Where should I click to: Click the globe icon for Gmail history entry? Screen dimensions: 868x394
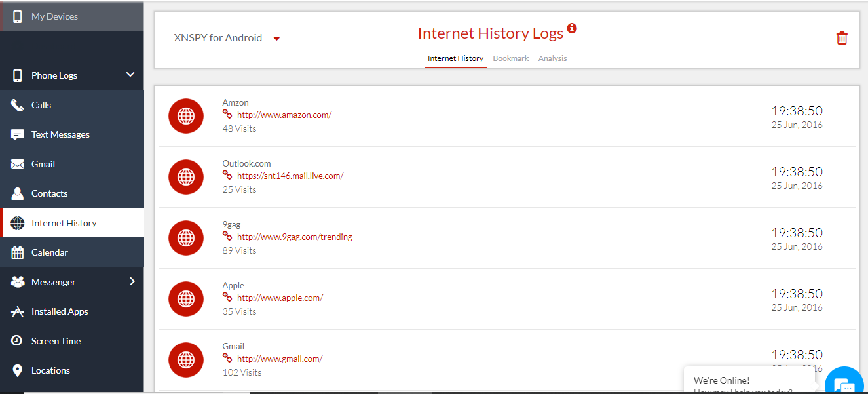tap(186, 360)
